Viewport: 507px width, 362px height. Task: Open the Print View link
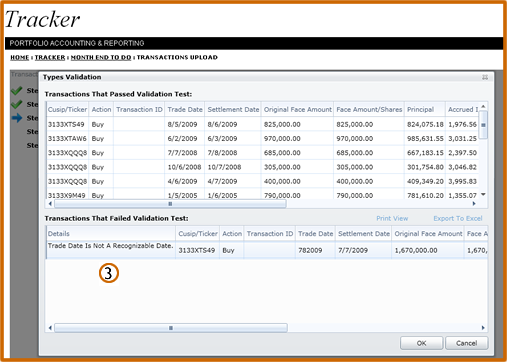pos(392,218)
